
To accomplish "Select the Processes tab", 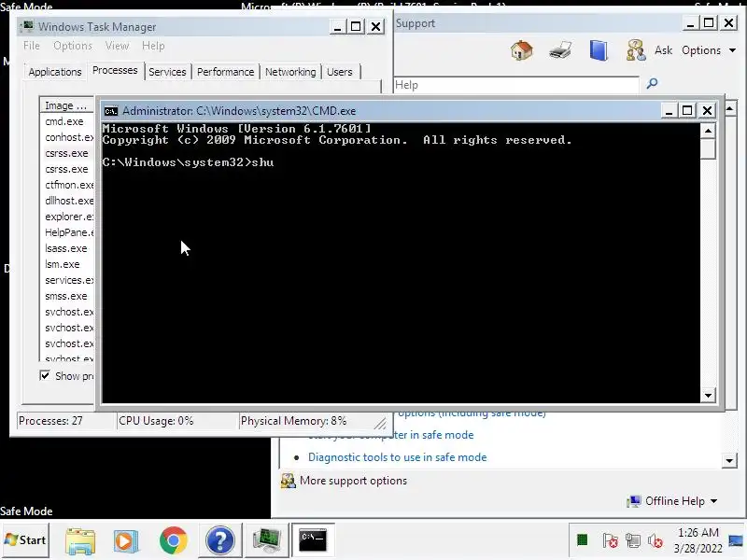I will pyautogui.click(x=115, y=71).
